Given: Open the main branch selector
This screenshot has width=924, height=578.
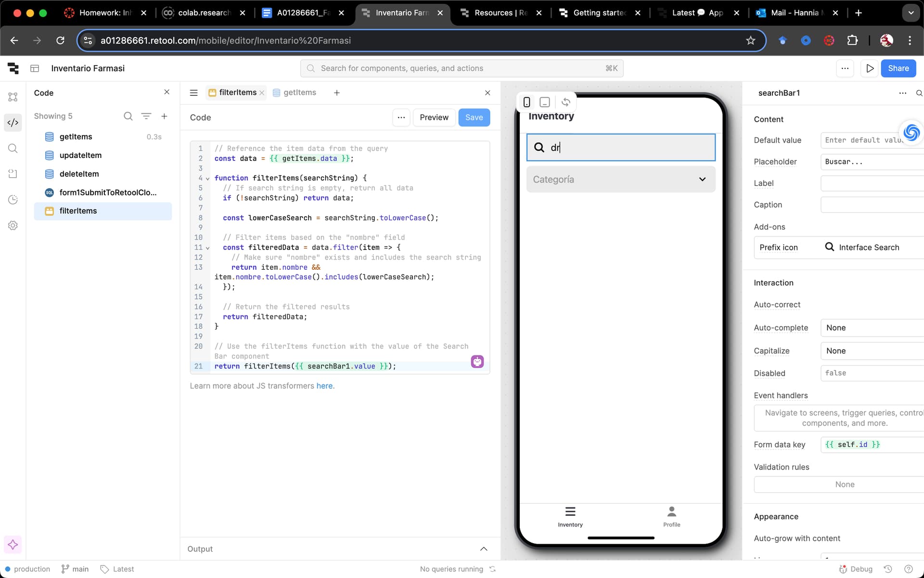Looking at the screenshot, I should click(75, 569).
